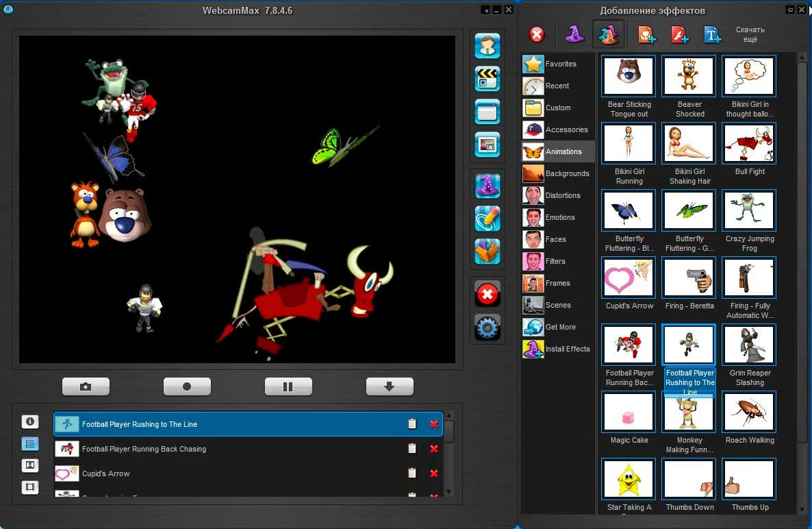Start recording with the record button

click(x=187, y=386)
